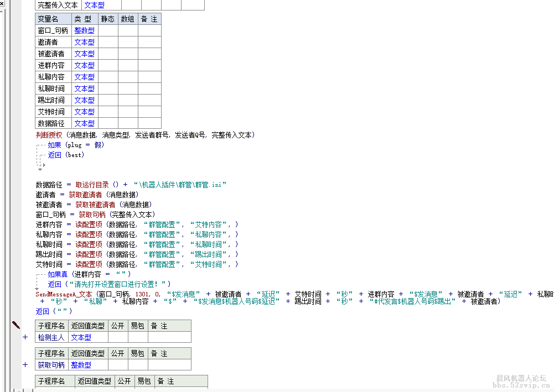Viewport: 554px width, 392px height.
Task: Click the 整数型 return type of 获取句柄
Action: [x=81, y=365]
